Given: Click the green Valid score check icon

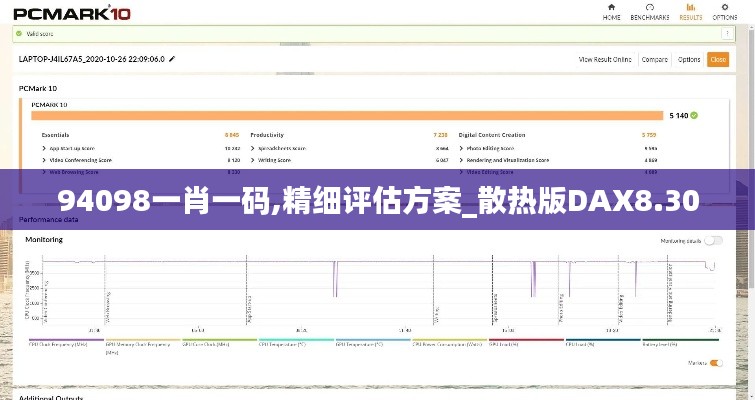Looking at the screenshot, I should (x=19, y=34).
